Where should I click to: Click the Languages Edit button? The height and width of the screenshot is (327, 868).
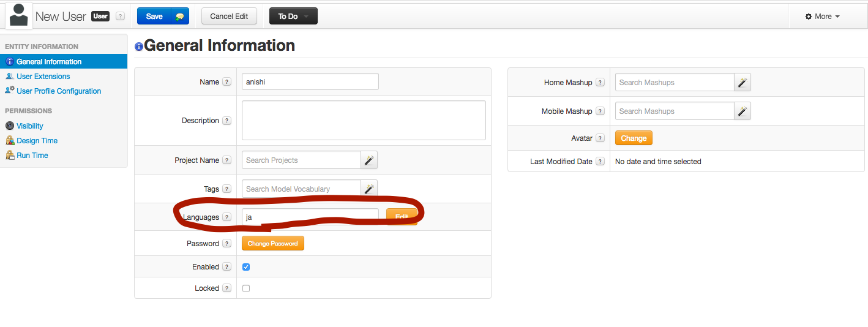(402, 217)
